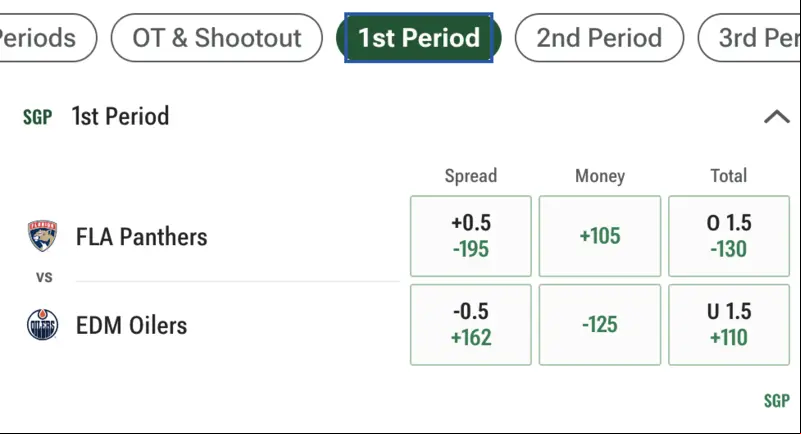Click the bottom-right SGP badge
Viewport: 801px width, 434px height.
pos(776,401)
